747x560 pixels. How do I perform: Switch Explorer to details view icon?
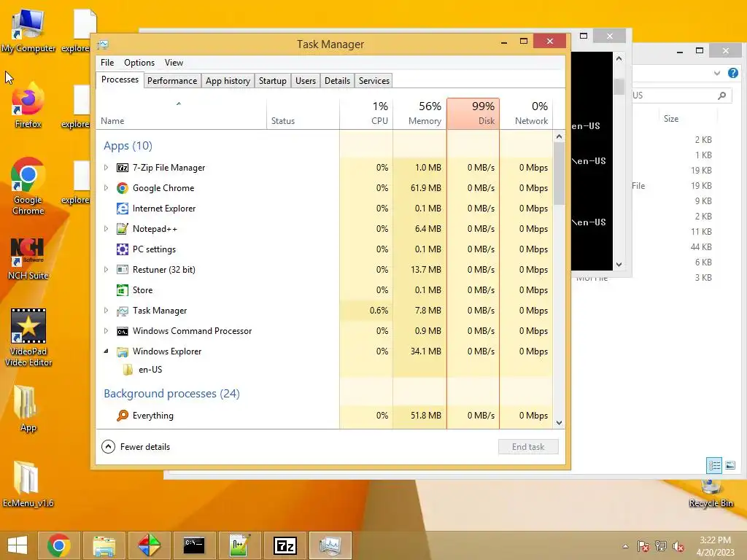coord(714,465)
